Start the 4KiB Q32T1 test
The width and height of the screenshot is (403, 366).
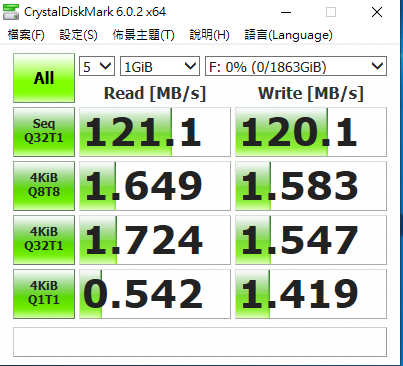(x=44, y=240)
